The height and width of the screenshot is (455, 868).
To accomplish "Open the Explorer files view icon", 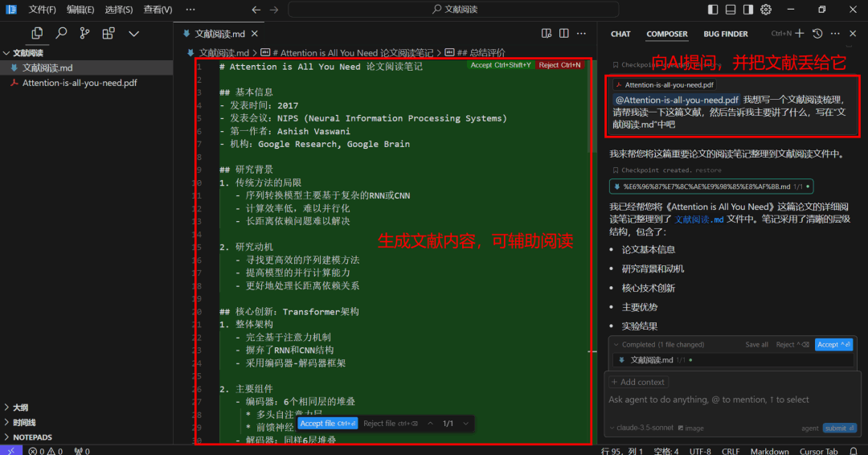I will coord(37,33).
